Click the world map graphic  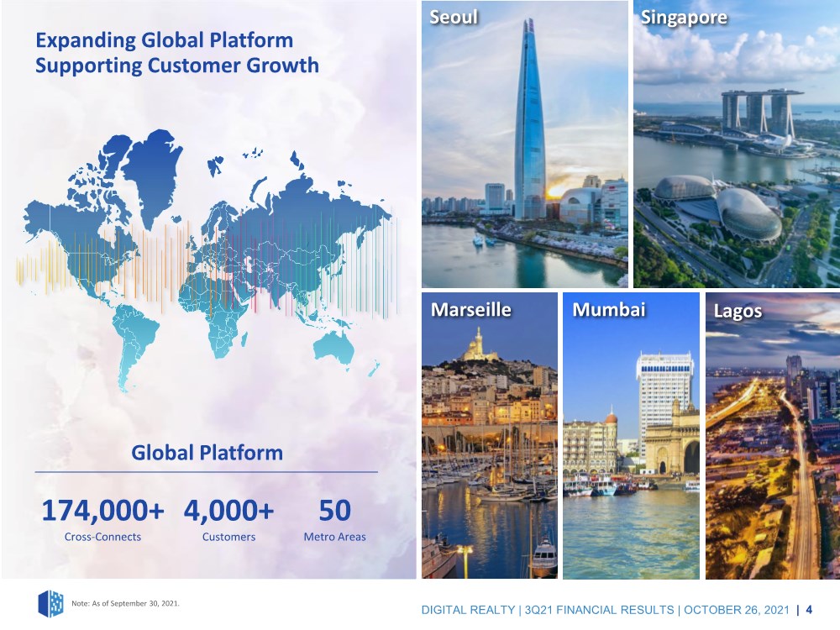(207, 261)
